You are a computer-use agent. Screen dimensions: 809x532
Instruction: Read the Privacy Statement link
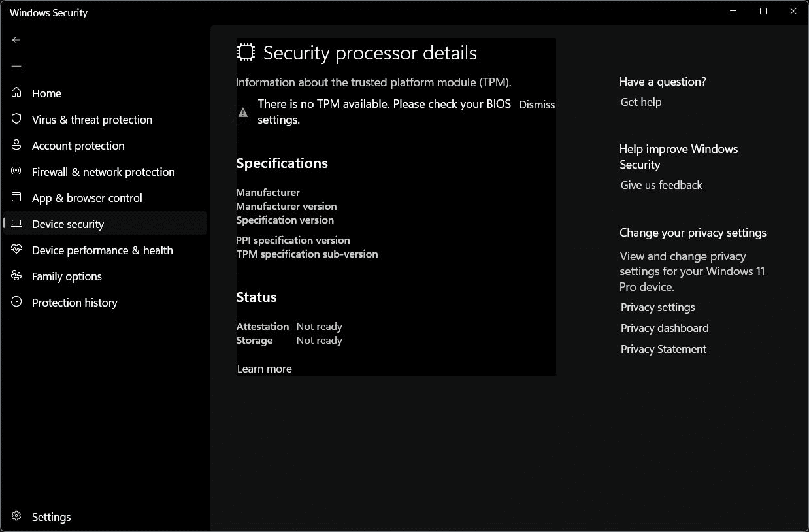point(663,349)
